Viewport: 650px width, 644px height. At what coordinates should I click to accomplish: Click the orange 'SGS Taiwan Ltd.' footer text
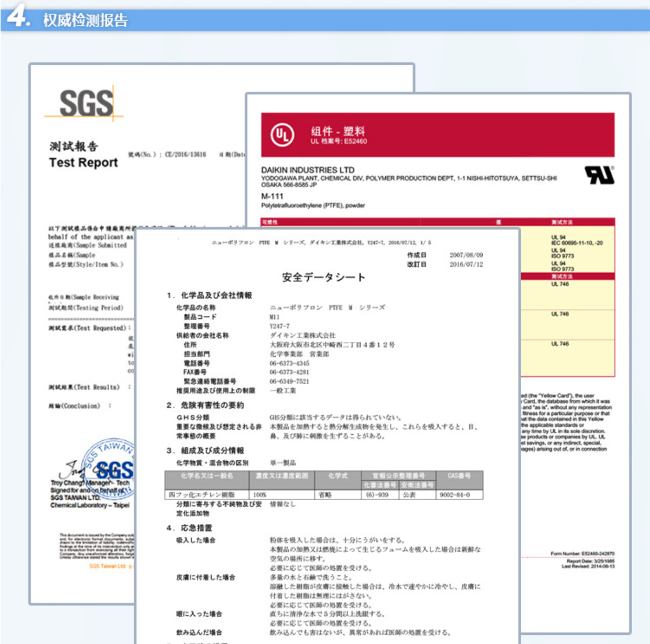(107, 566)
